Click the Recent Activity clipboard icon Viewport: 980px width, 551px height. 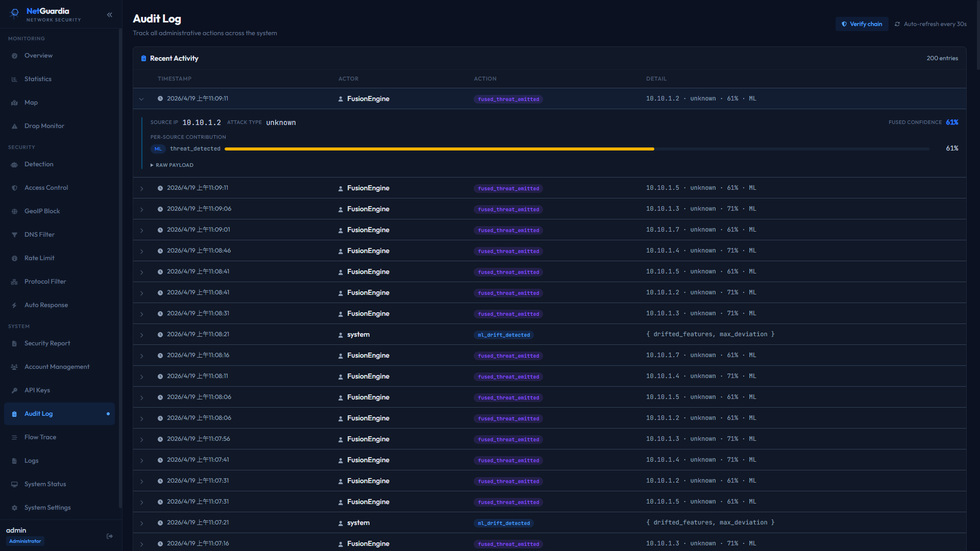tap(143, 59)
